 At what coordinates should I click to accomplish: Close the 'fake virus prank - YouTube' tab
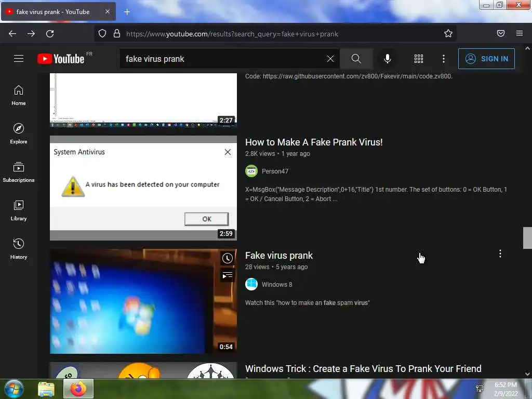click(107, 11)
